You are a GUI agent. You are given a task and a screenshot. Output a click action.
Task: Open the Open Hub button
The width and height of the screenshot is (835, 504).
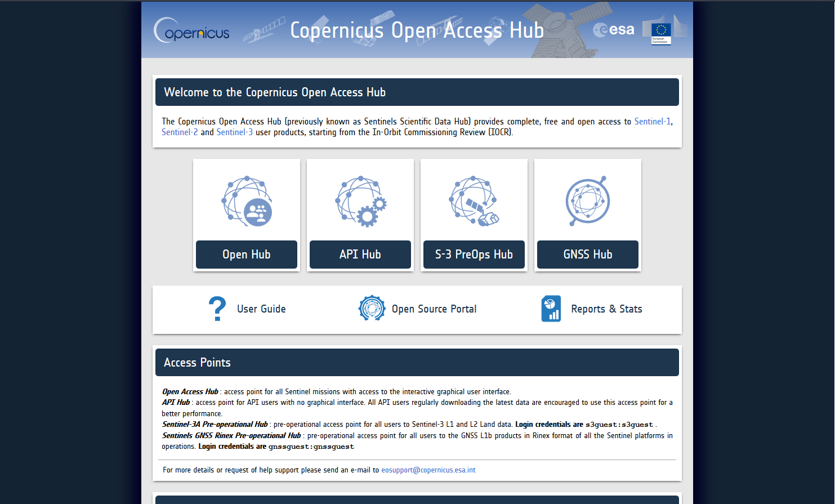[x=247, y=255]
